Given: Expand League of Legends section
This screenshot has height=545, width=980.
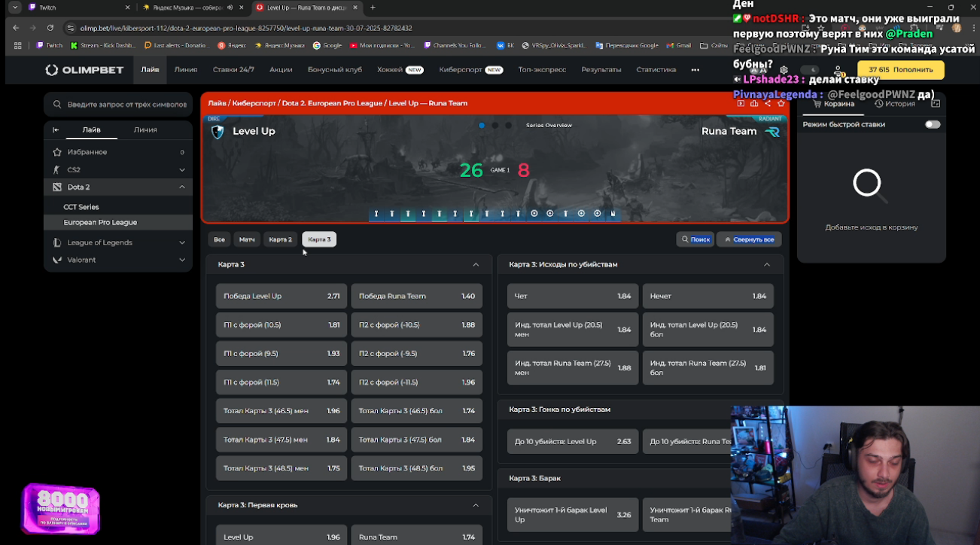Looking at the screenshot, I should 181,242.
